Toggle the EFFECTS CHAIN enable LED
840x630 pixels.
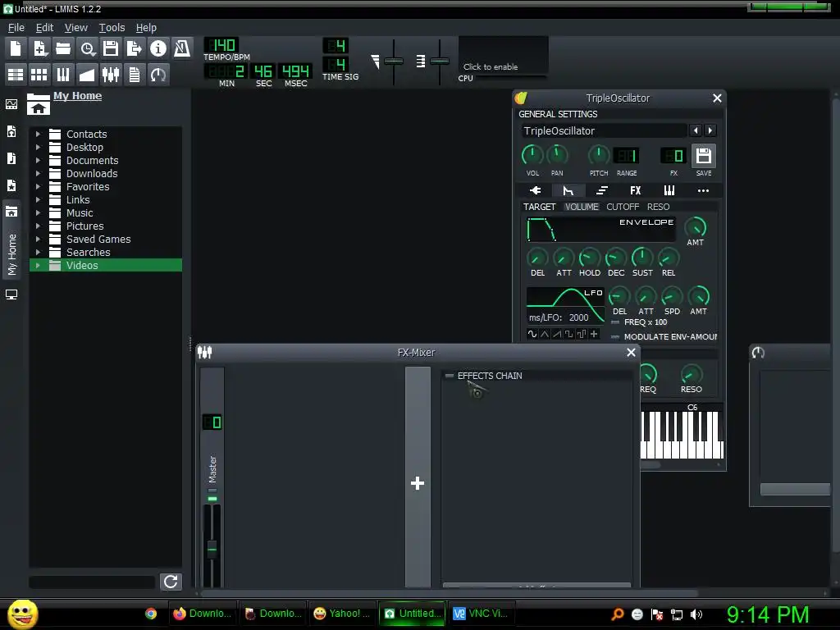pyautogui.click(x=450, y=376)
